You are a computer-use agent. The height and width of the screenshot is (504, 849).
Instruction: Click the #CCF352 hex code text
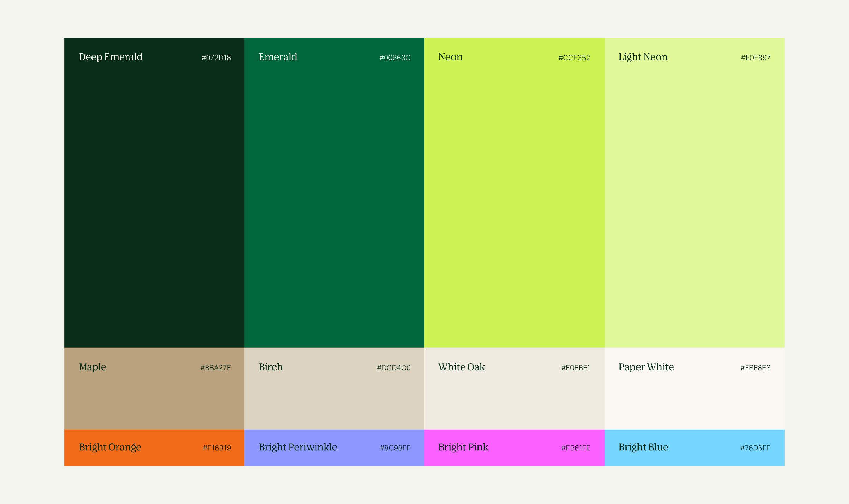574,58
